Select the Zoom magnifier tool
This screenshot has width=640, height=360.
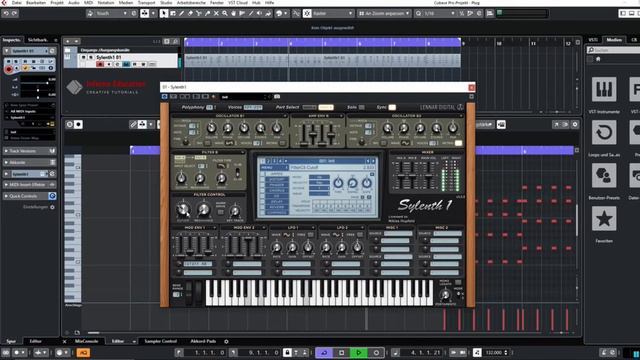pyautogui.click(x=224, y=13)
